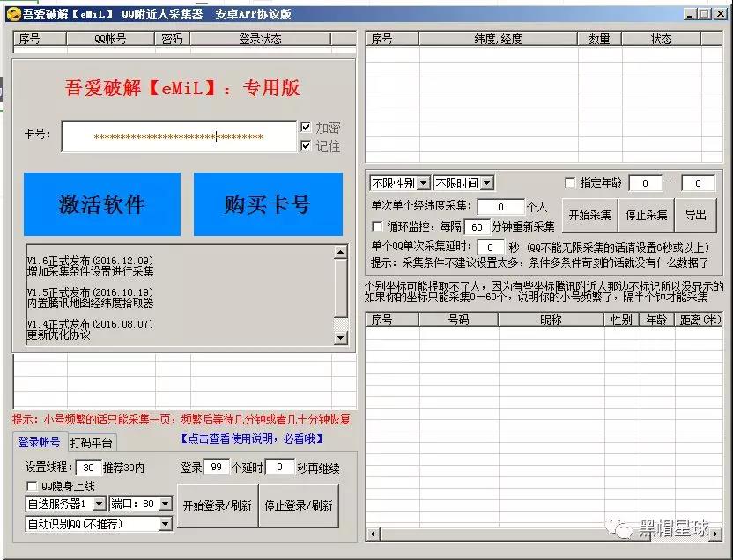Open the 打码平台 tab

click(x=93, y=441)
